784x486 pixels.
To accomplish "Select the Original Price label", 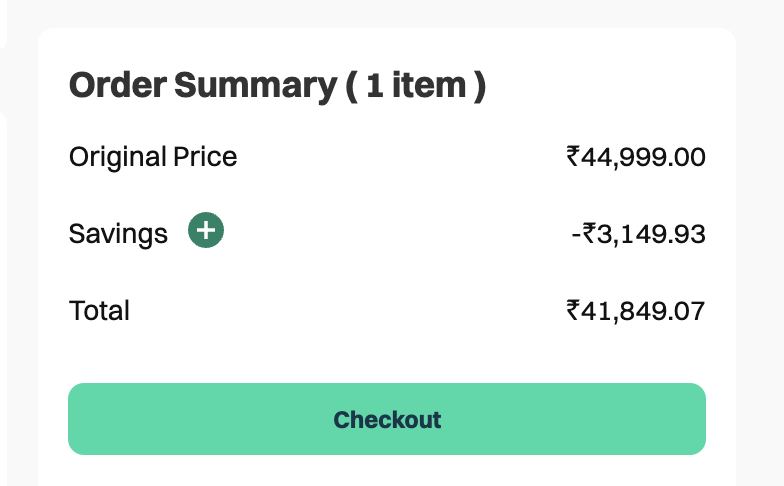I will 153,157.
